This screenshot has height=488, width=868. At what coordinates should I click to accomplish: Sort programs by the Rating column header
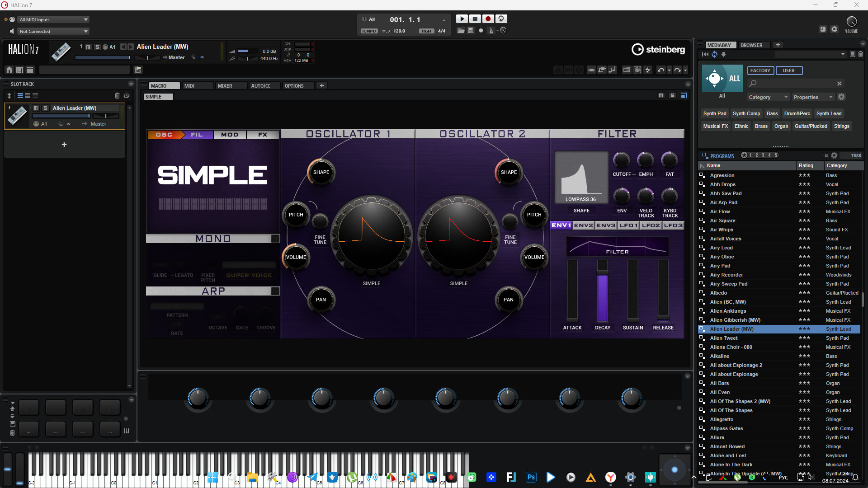(x=809, y=165)
